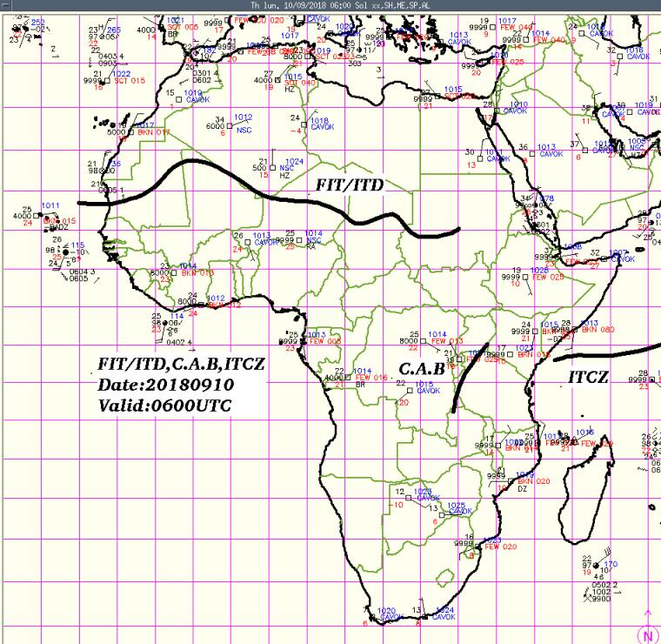Click the station square beside 1024 HZ
661x644 pixels.
[272, 167]
